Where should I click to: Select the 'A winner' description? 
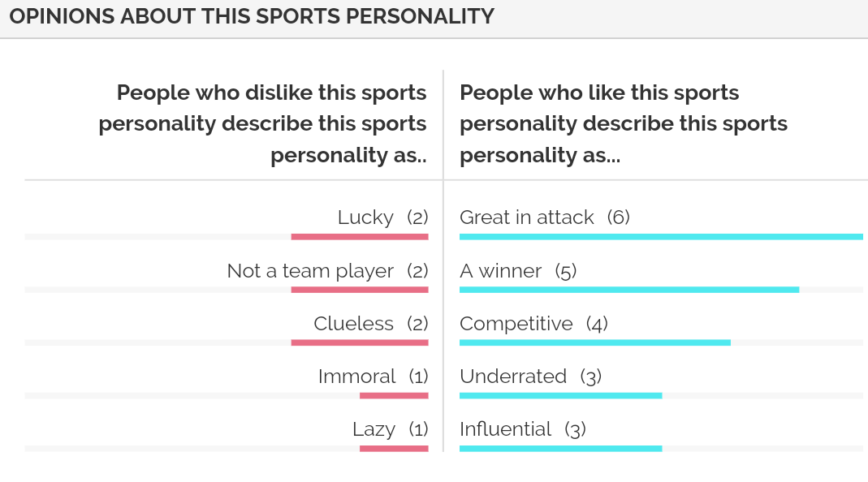(500, 271)
